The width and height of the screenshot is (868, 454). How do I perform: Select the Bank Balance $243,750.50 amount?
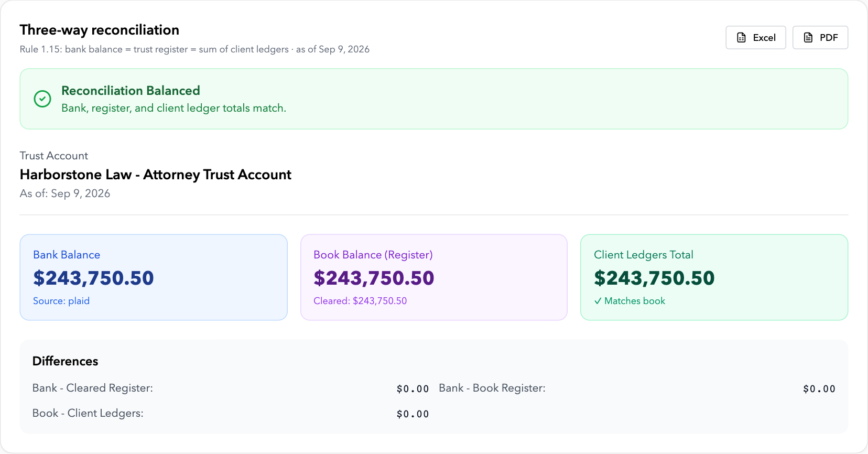click(x=93, y=278)
